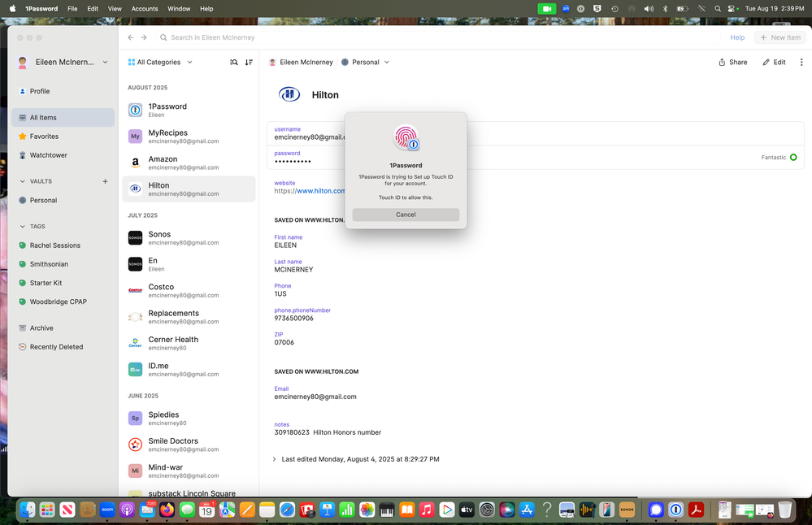Open the Accounts menu in menu bar
The height and width of the screenshot is (525, 812).
point(145,8)
